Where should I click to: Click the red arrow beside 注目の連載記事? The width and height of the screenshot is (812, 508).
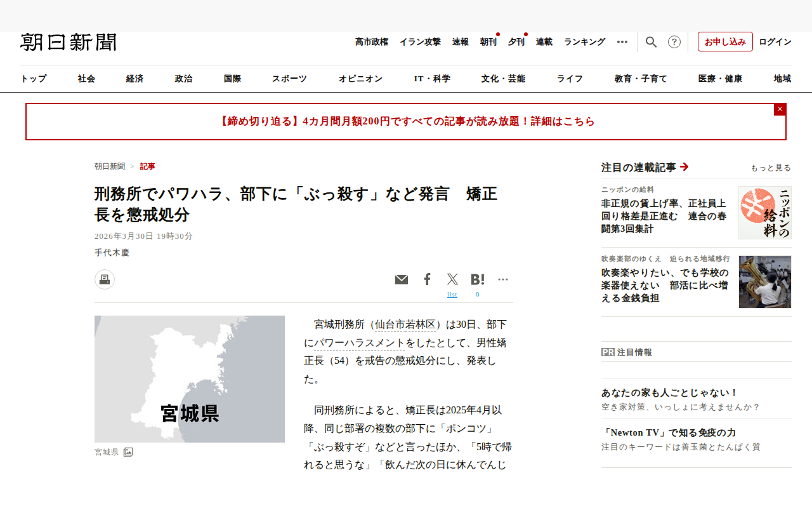coord(684,167)
